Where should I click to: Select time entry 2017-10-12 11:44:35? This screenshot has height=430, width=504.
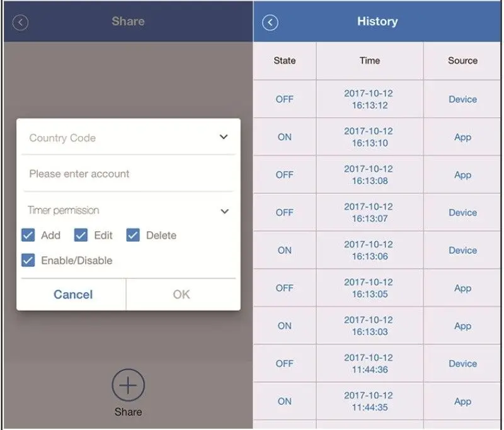click(x=369, y=401)
